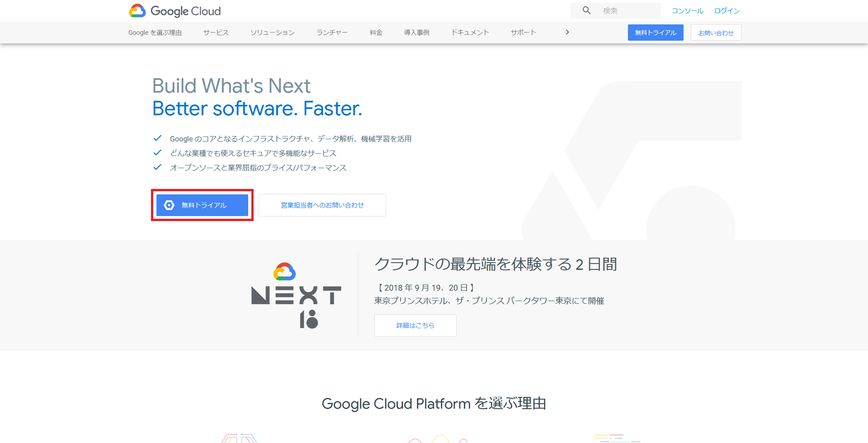
Task: Click the 【 2018 年 9 月 19、20 日 】 date text
Action: point(425,287)
